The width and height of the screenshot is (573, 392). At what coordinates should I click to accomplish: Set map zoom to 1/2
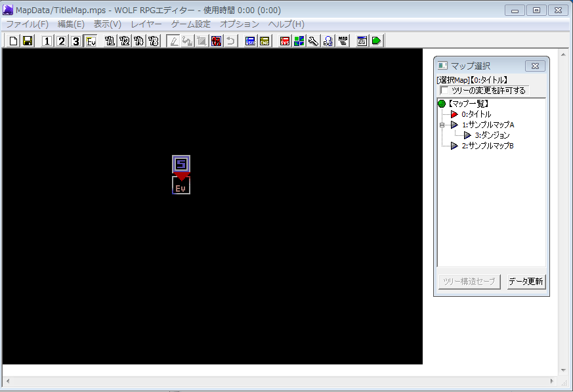tap(125, 41)
